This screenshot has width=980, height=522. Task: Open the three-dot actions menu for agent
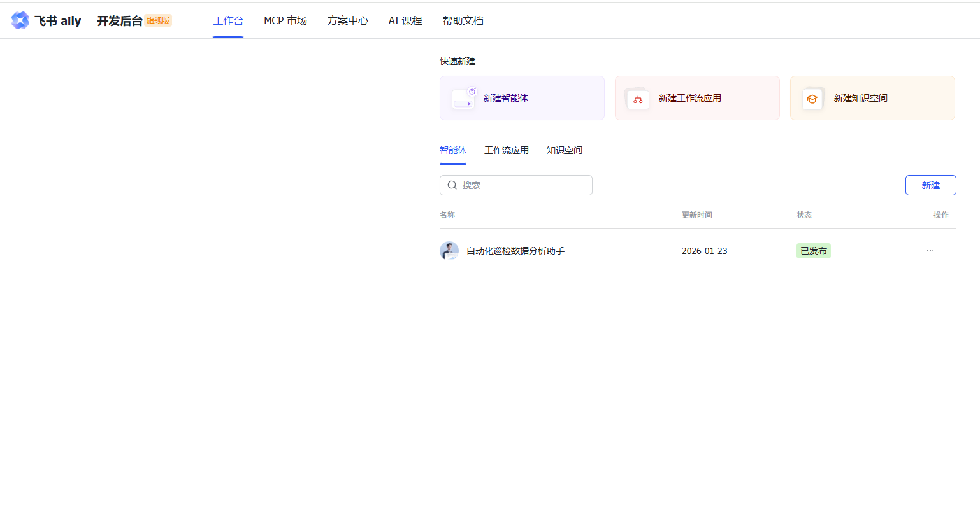pyautogui.click(x=930, y=251)
